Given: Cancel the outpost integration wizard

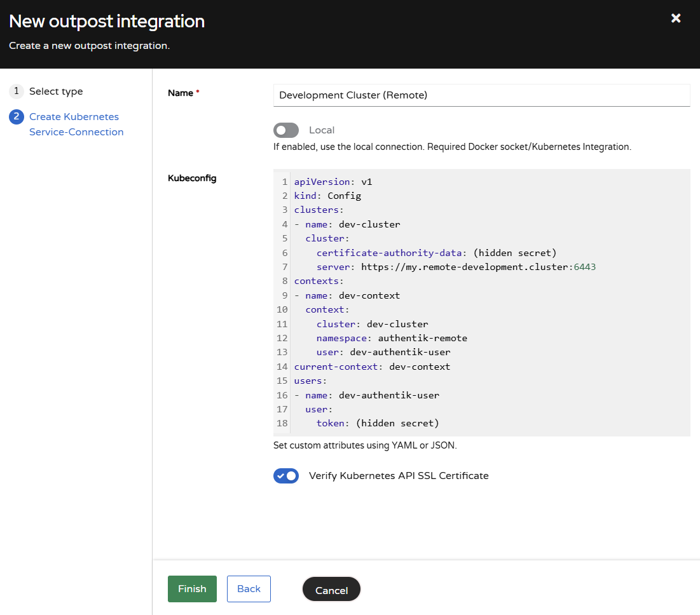Looking at the screenshot, I should 331,590.
